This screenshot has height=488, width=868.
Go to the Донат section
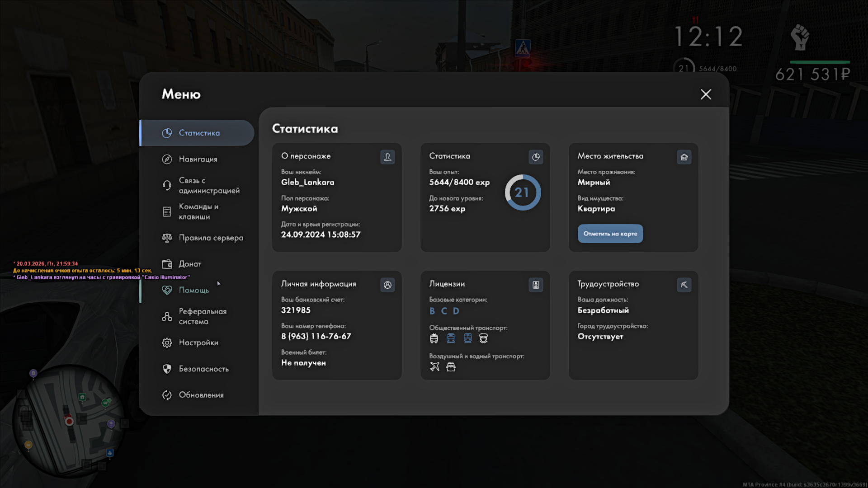190,264
